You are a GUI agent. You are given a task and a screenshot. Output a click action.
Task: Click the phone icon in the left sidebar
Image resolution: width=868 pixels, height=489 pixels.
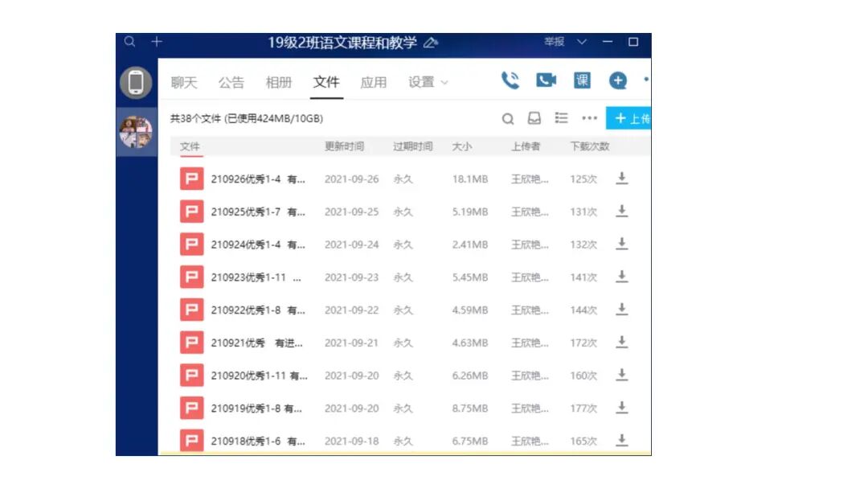point(137,81)
